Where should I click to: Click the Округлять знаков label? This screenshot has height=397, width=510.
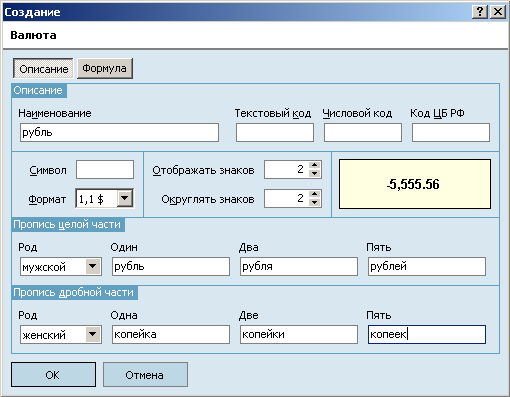208,199
